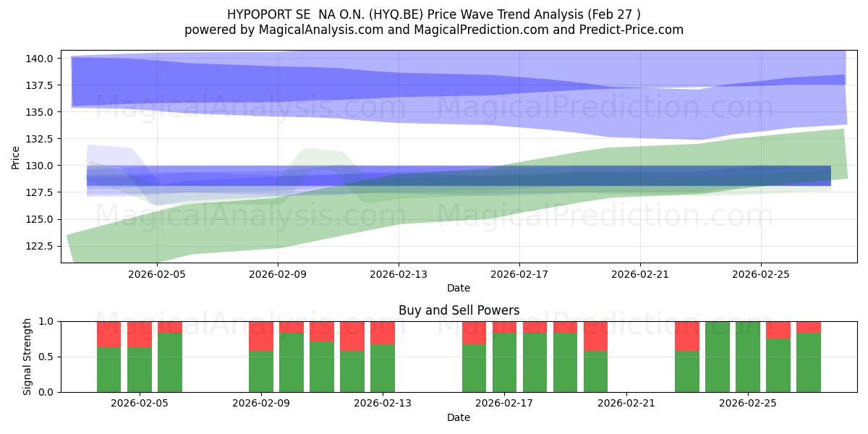Viewport: 868px width, 434px height.
Task: Click the 2026-02-13 tick on the price chart
Action: click(x=399, y=275)
